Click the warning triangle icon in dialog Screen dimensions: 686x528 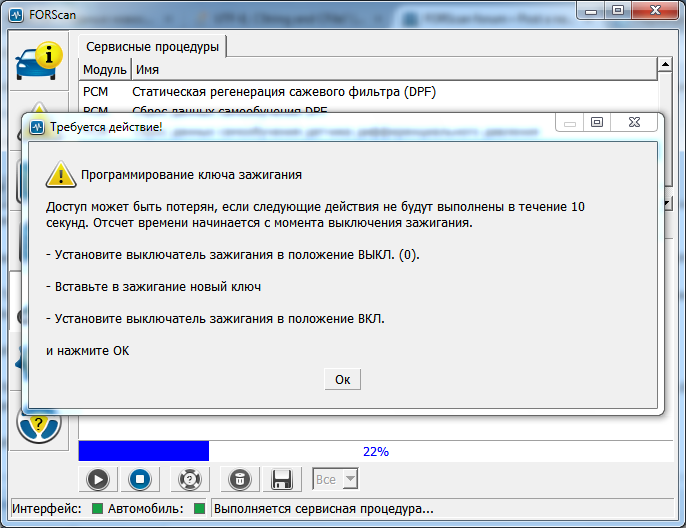[60, 175]
